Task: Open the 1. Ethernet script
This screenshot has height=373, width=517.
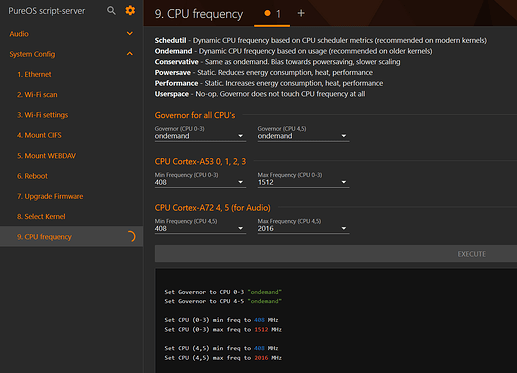Action: pyautogui.click(x=34, y=74)
